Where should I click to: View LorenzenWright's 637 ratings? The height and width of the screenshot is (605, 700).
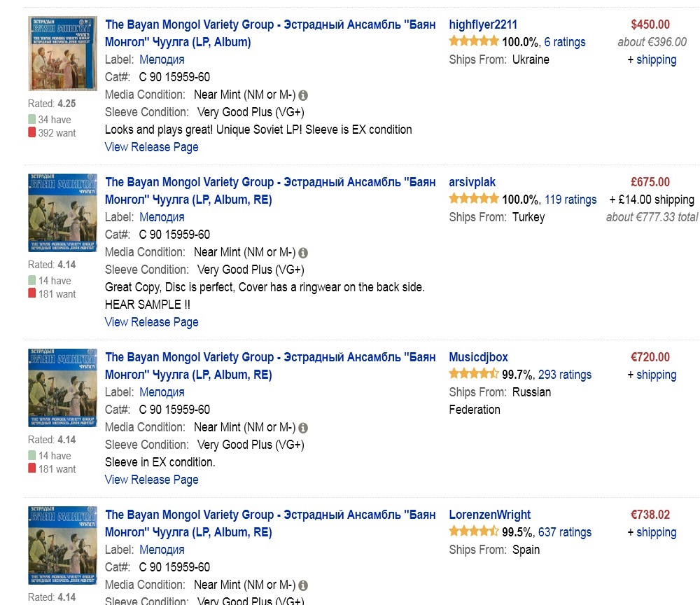tap(565, 532)
